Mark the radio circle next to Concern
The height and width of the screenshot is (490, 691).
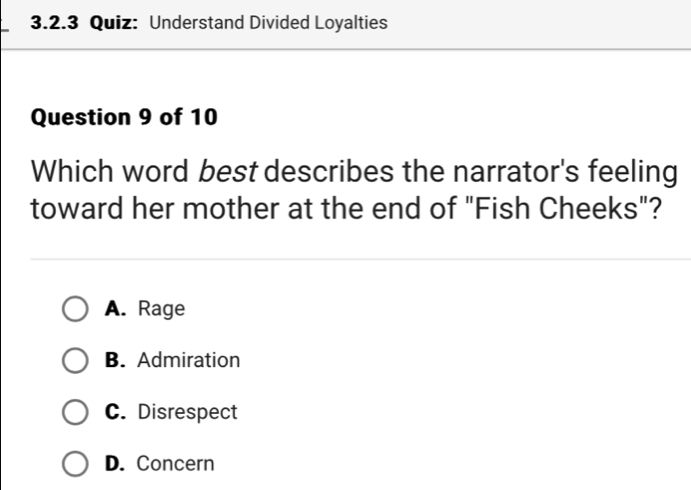pos(76,464)
